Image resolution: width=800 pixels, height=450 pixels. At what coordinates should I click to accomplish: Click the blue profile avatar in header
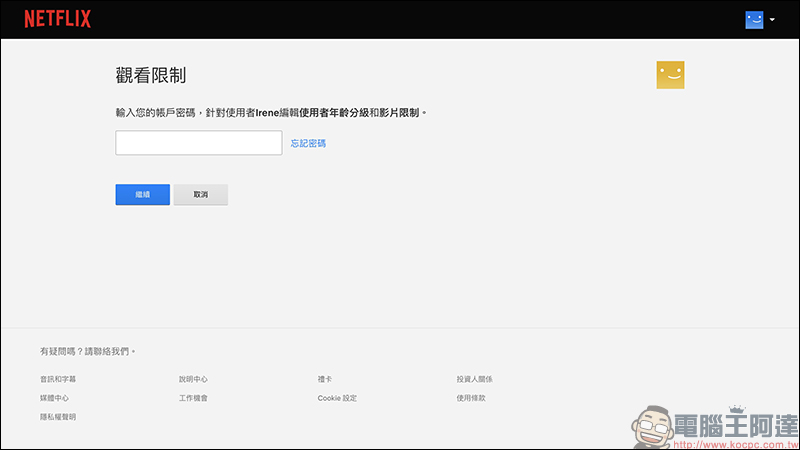(x=754, y=20)
